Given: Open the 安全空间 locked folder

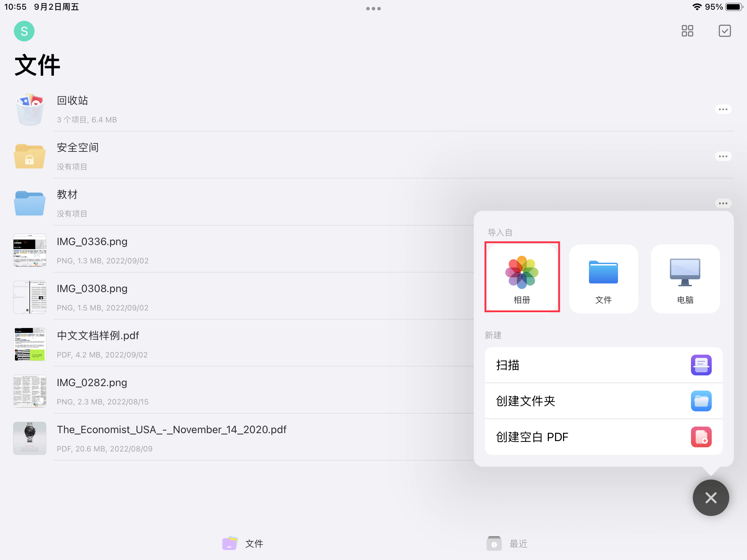Looking at the screenshot, I should click(x=30, y=156).
